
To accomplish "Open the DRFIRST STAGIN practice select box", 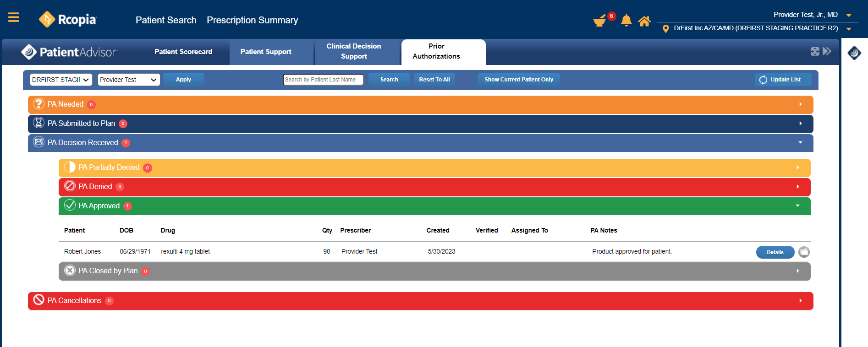I will pos(61,80).
